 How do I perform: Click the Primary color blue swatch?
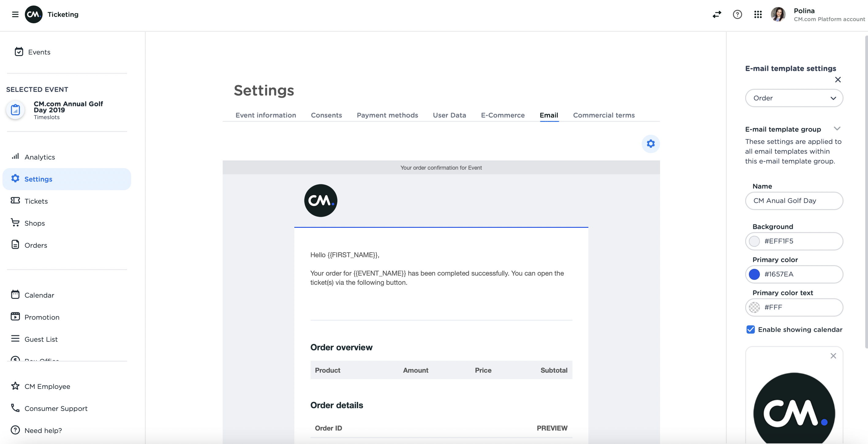coord(754,274)
